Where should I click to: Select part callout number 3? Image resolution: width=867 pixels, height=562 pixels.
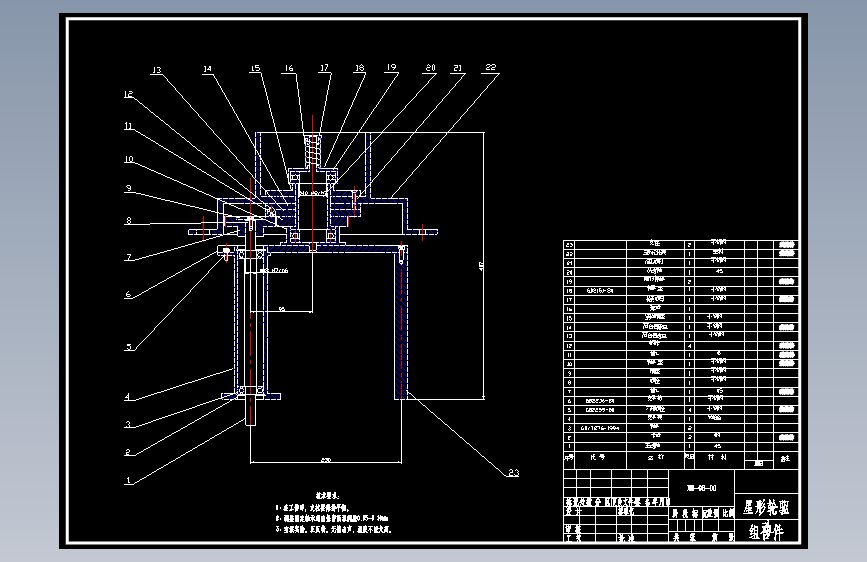tap(128, 424)
